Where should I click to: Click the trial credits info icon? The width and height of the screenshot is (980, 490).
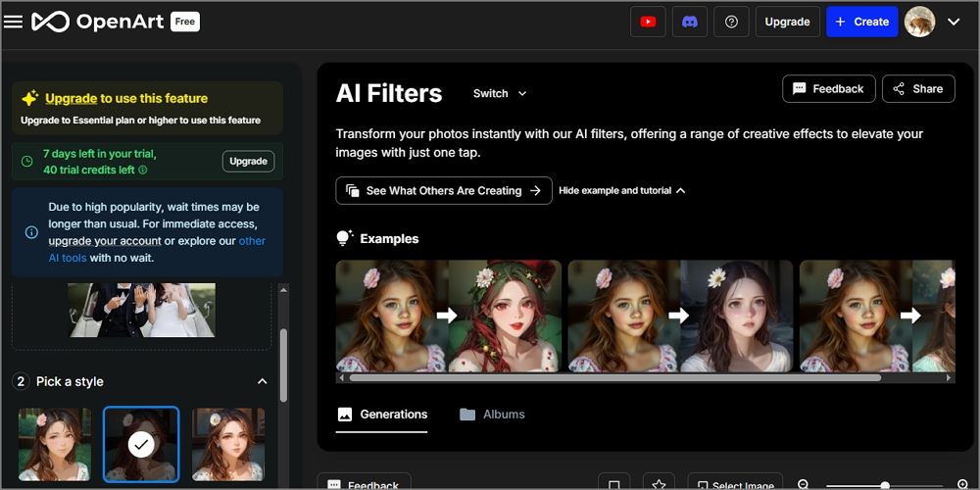142,170
